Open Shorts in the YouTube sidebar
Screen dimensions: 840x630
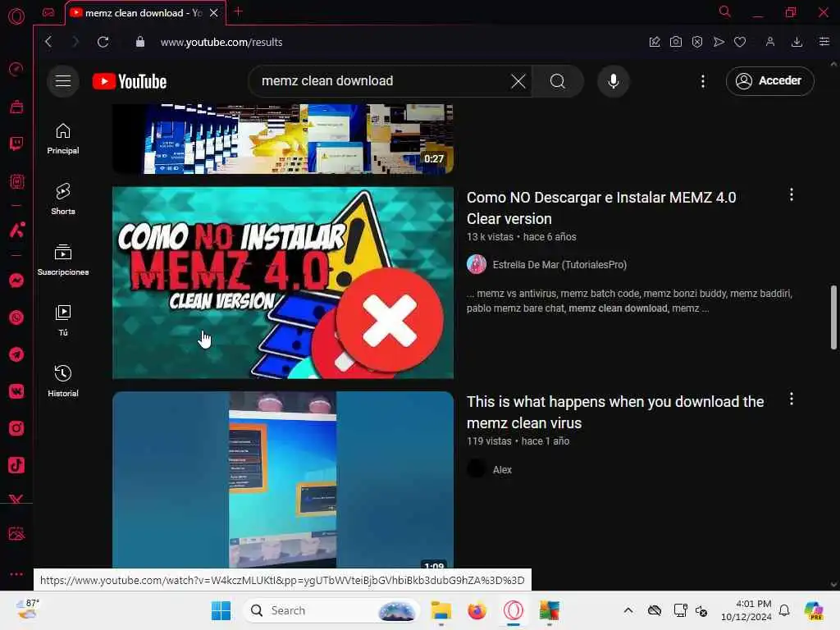click(62, 199)
